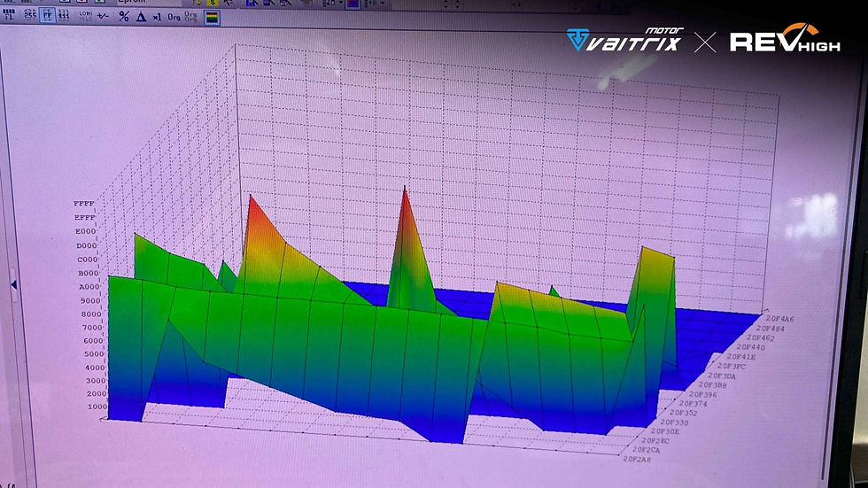The height and width of the screenshot is (488, 868).
Task: Click the 5000 label on the value axis
Action: click(95, 354)
